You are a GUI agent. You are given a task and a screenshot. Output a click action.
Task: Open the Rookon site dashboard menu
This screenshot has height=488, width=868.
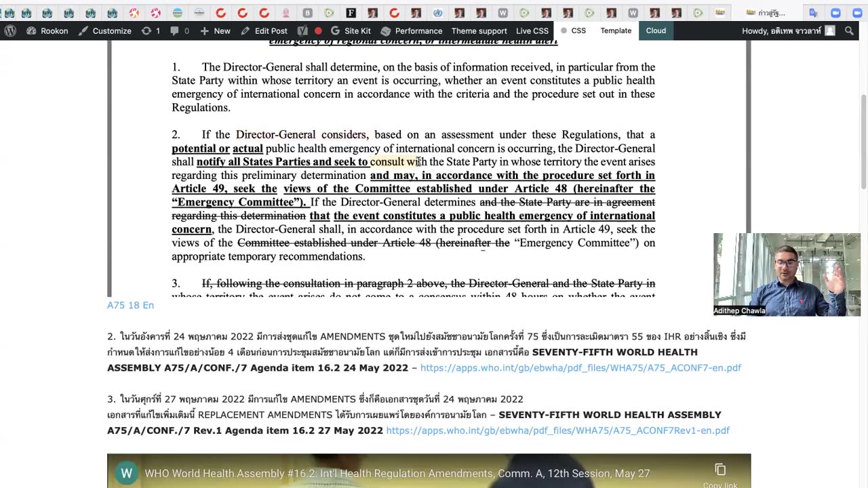(x=47, y=30)
